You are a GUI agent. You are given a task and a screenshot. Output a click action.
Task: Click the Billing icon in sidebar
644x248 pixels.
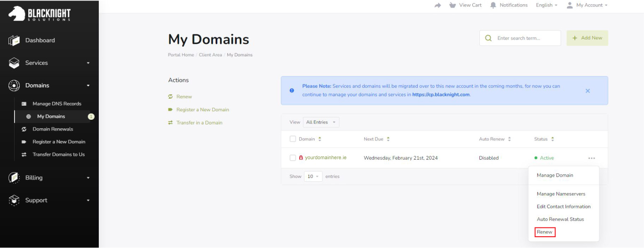(14, 178)
